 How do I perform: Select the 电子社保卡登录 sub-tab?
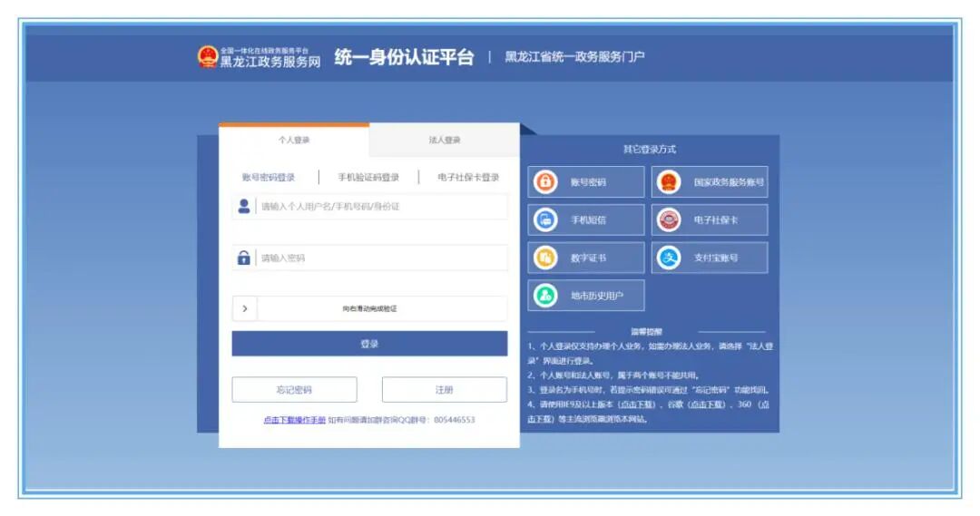click(x=468, y=178)
